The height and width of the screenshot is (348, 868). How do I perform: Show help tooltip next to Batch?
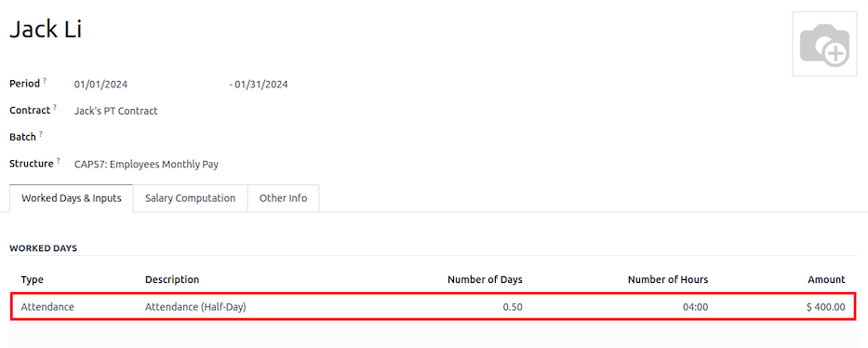(x=40, y=134)
